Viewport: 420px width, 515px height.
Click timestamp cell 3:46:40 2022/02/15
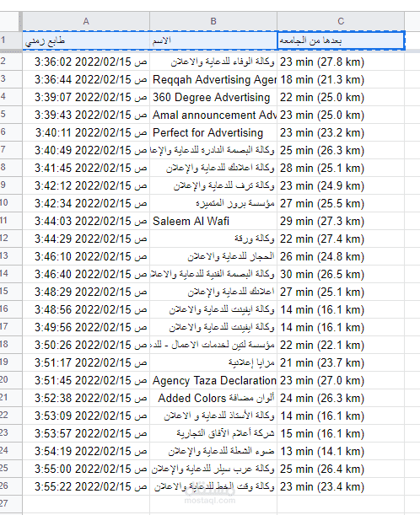(x=86, y=274)
